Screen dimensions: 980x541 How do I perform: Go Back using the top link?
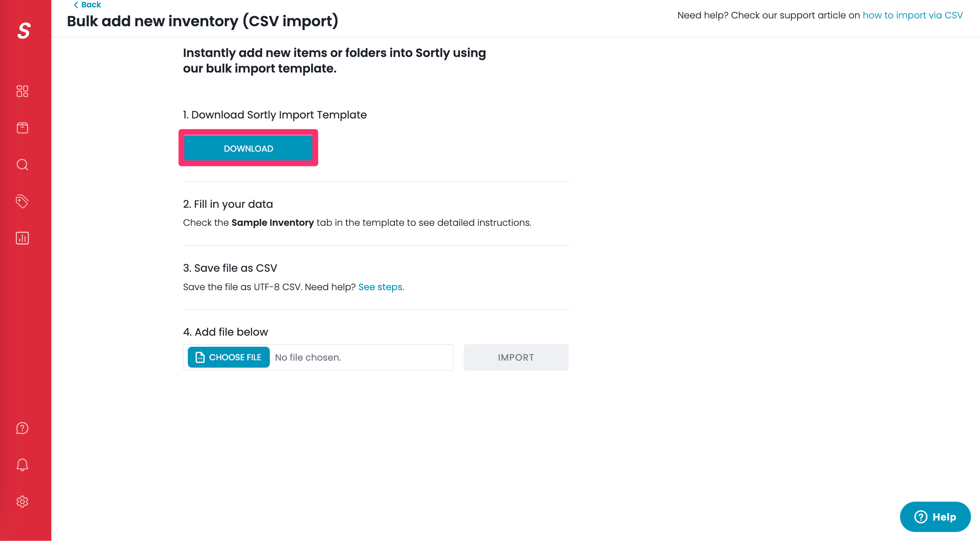[87, 5]
